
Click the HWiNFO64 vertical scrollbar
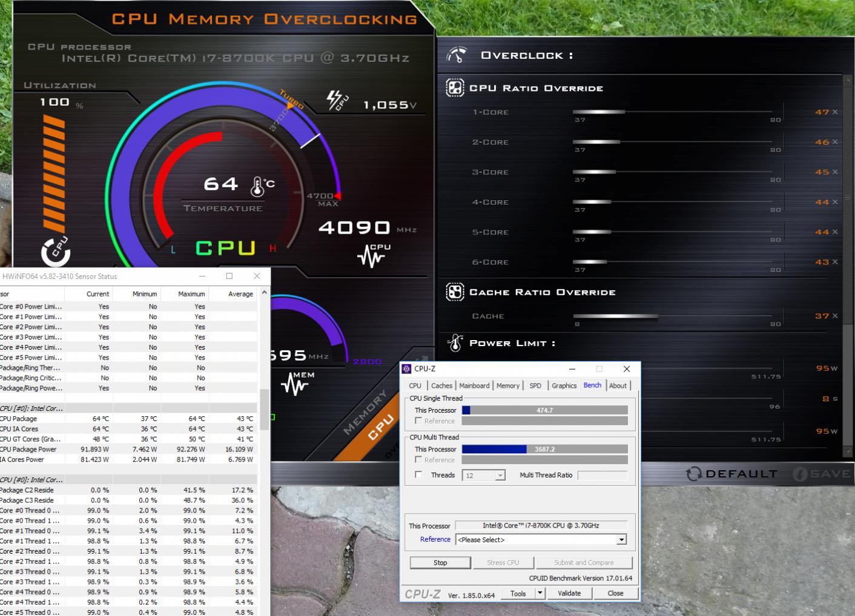[x=264, y=409]
